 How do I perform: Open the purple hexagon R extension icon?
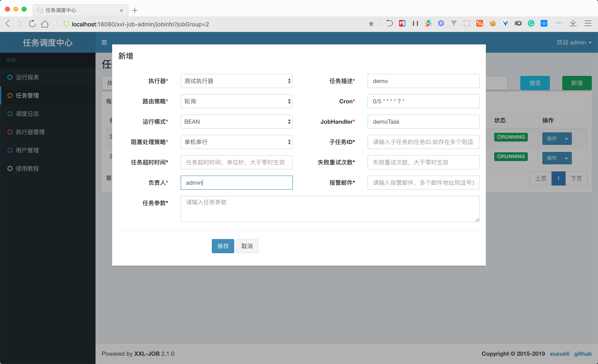[x=441, y=23]
